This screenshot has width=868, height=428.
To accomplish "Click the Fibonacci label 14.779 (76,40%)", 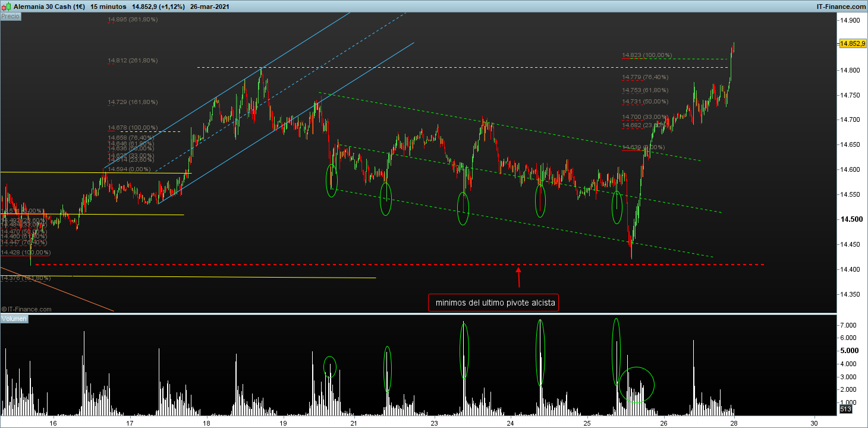I will (x=645, y=77).
